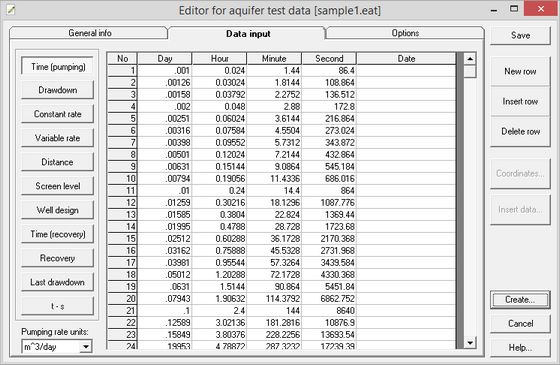
Task: Select the Data input tab
Action: coord(248,34)
